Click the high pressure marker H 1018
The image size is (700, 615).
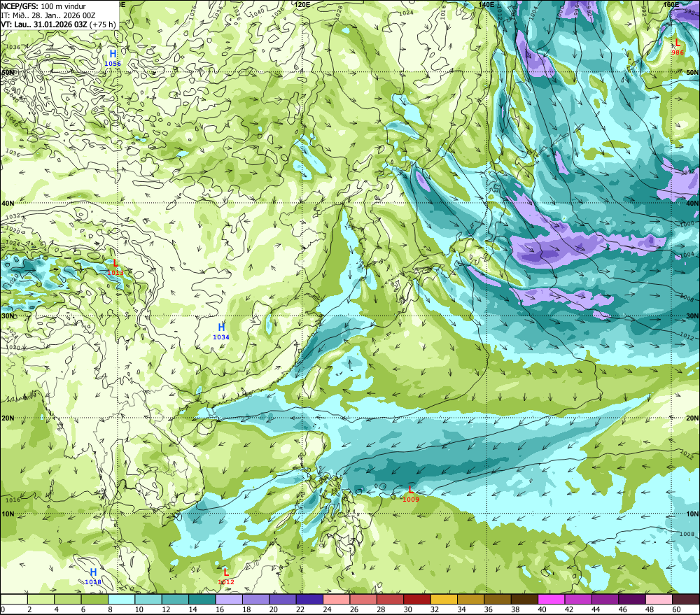(x=93, y=577)
